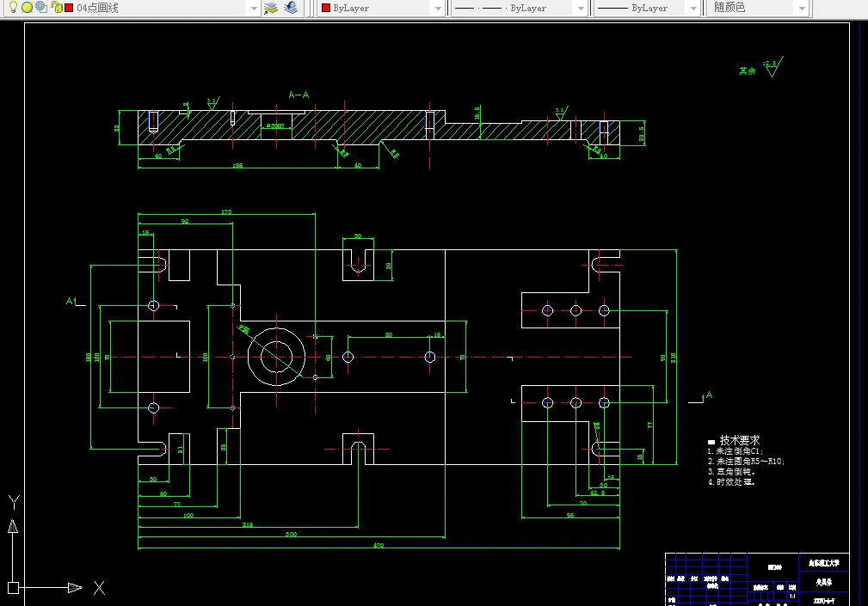Select the 300 dimension text
The width and height of the screenshot is (868, 606).
[x=291, y=534]
